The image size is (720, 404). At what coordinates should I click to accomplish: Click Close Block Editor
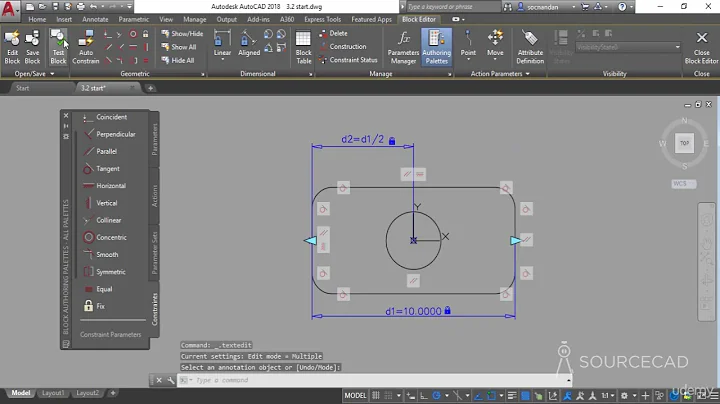click(701, 47)
